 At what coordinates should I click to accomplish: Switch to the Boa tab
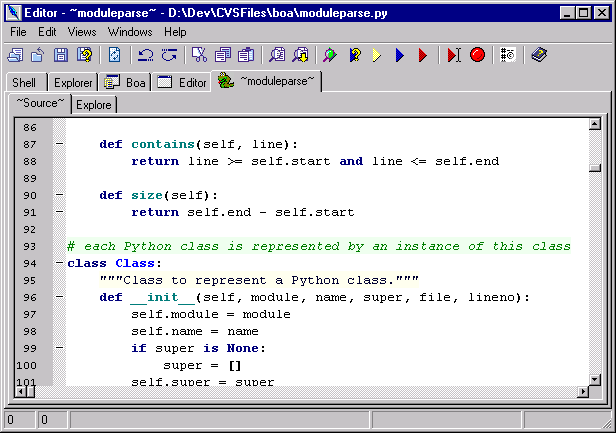(x=127, y=82)
